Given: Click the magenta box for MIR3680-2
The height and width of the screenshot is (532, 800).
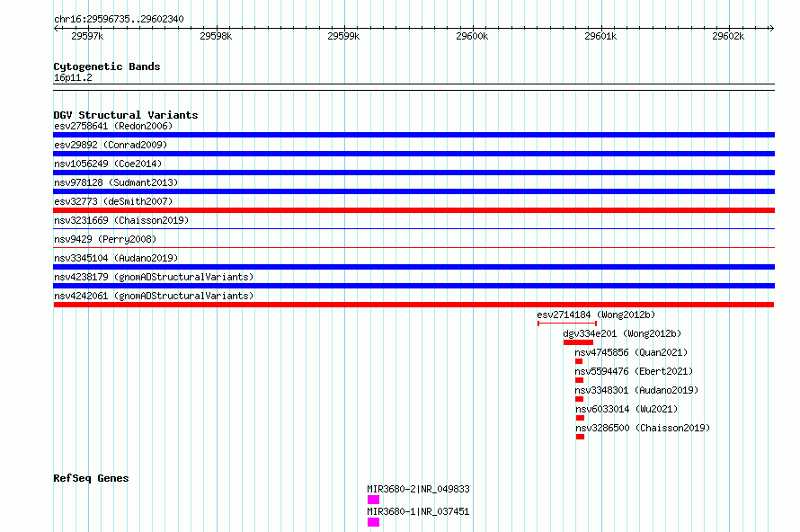Looking at the screenshot, I should [373, 500].
